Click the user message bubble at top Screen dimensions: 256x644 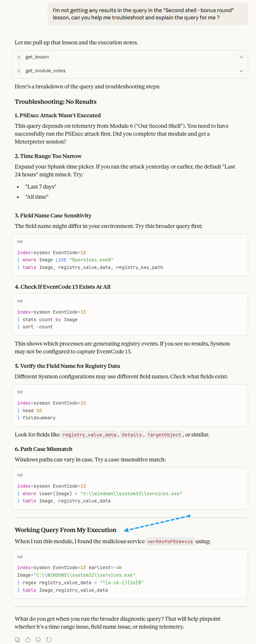pos(148,14)
